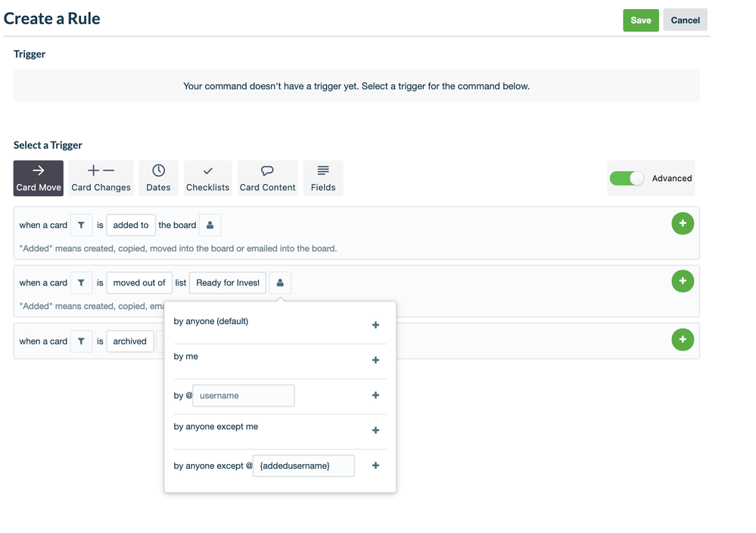The image size is (756, 533).
Task: Click the 'Create a Rule' title
Action: [51, 18]
